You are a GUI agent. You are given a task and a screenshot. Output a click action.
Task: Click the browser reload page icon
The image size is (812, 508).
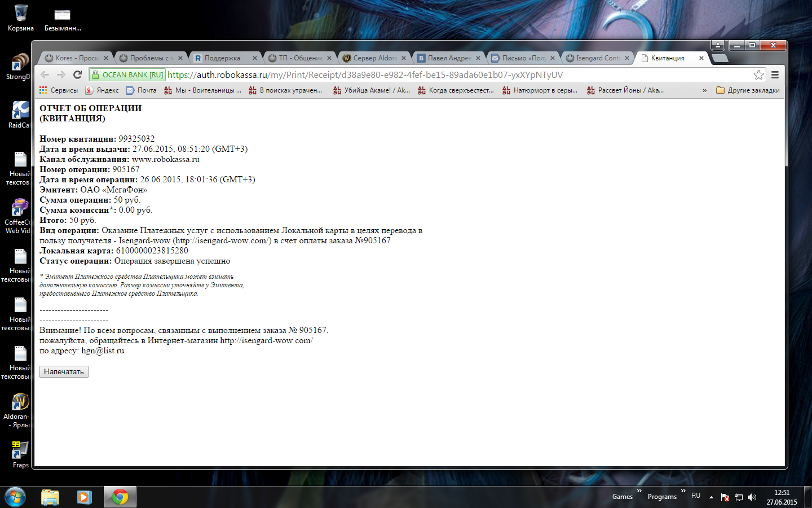point(78,75)
